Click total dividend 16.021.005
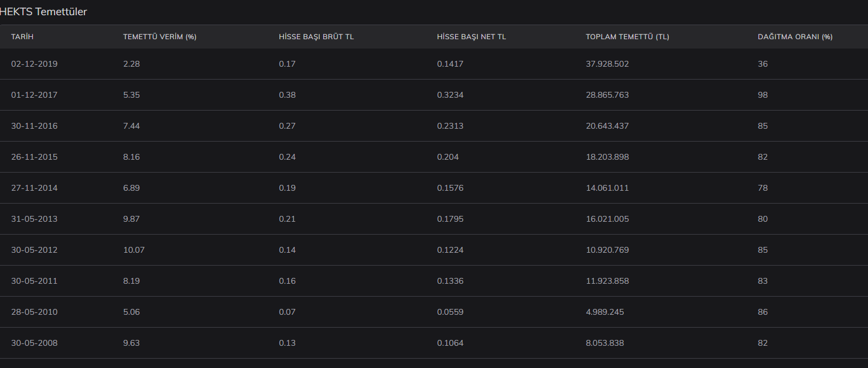Screen dimensions: 868x368 click(x=607, y=219)
